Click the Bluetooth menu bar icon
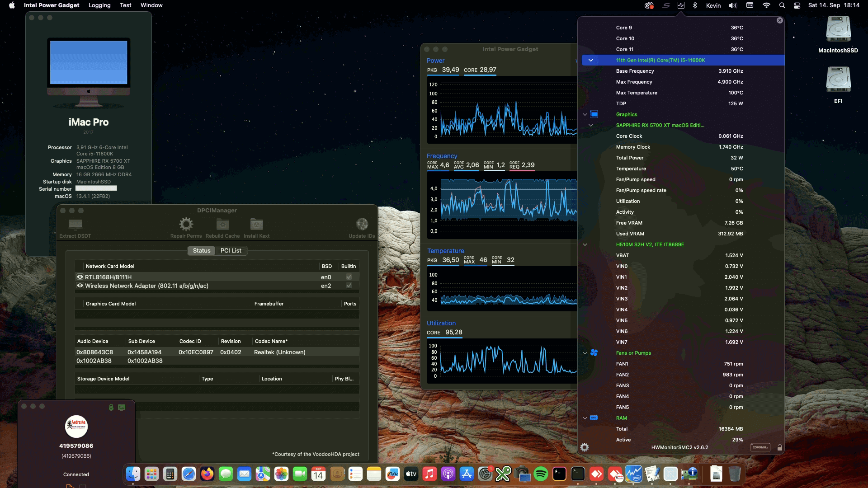The width and height of the screenshot is (868, 488). pos(695,5)
